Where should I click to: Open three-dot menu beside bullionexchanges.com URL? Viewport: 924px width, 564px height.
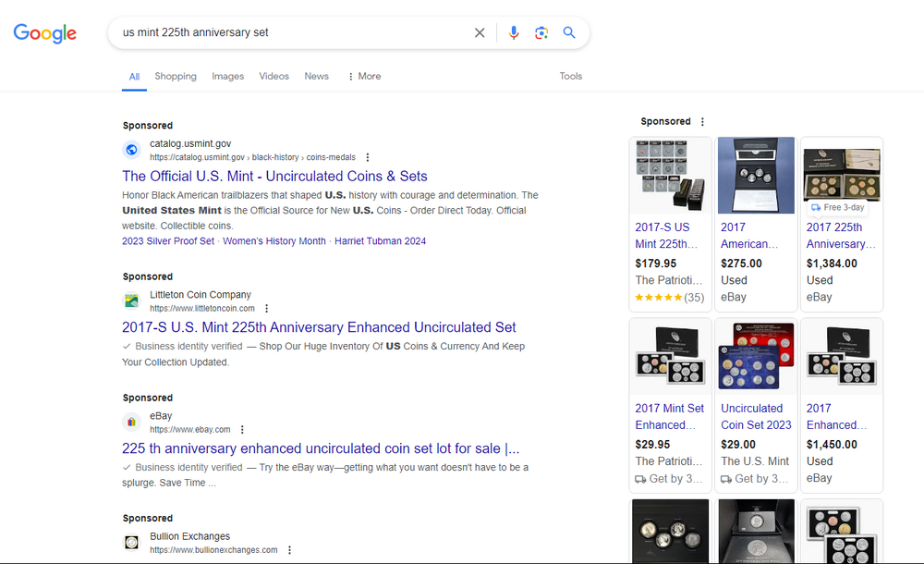click(289, 550)
